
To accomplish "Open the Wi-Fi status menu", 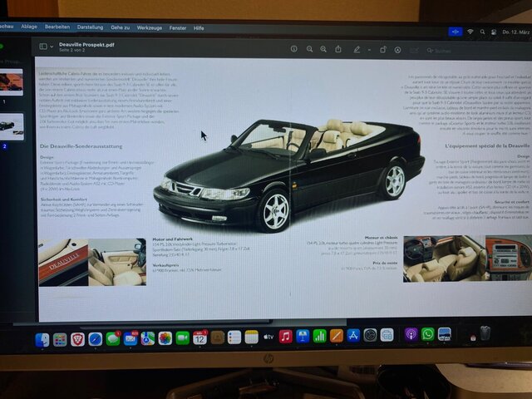I will [x=470, y=32].
